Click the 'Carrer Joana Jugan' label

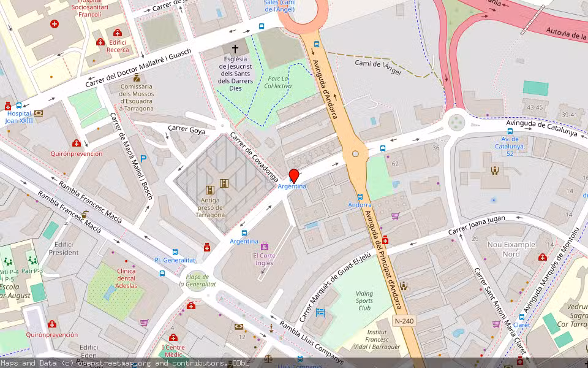[477, 224]
